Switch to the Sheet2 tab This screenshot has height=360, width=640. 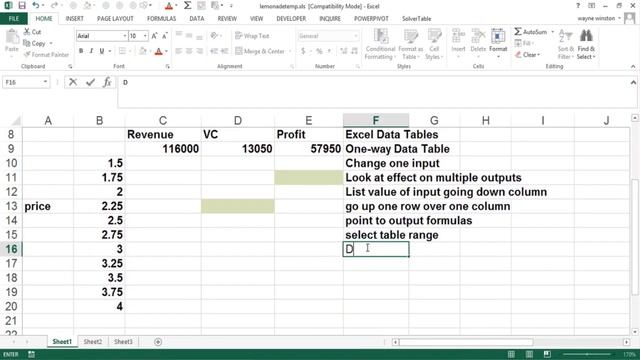(x=93, y=342)
